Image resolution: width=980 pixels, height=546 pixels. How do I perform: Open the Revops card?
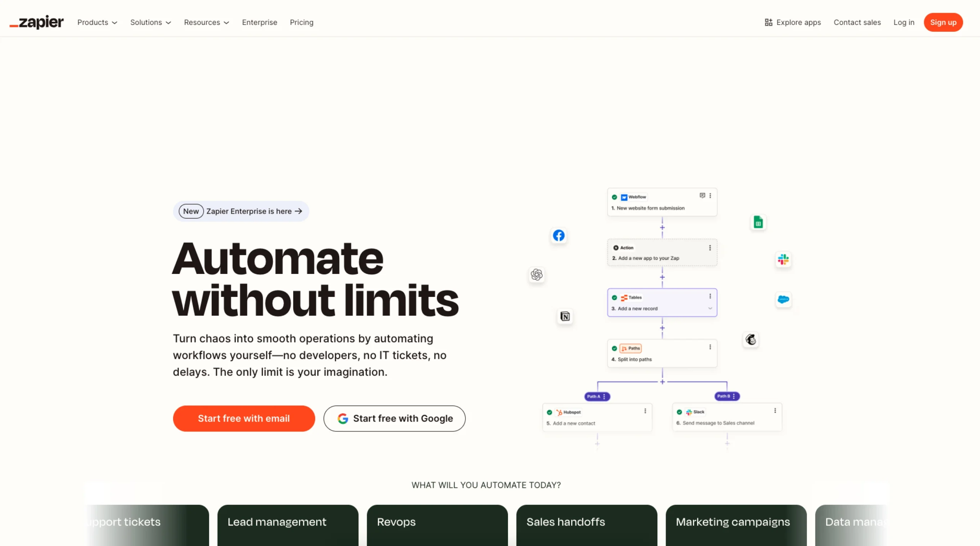[437, 525]
